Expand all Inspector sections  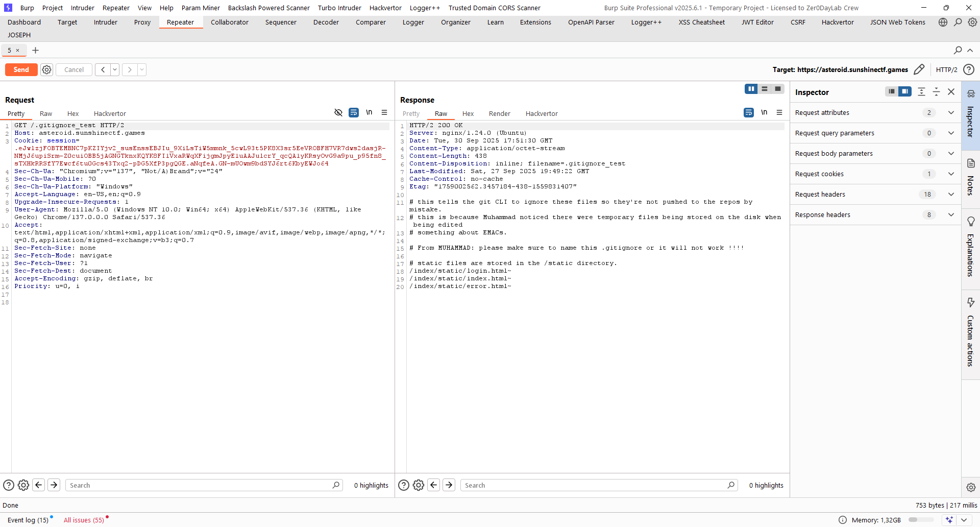click(x=921, y=91)
